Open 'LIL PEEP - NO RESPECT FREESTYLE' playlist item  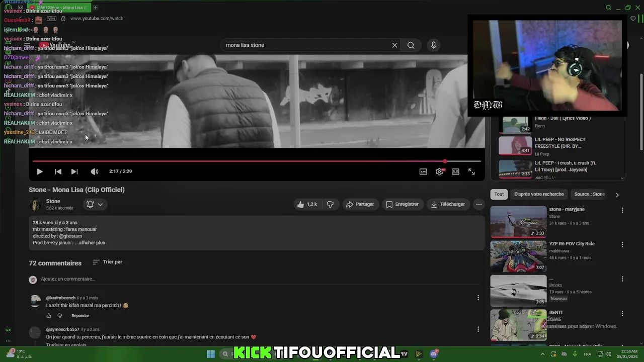[559, 146]
